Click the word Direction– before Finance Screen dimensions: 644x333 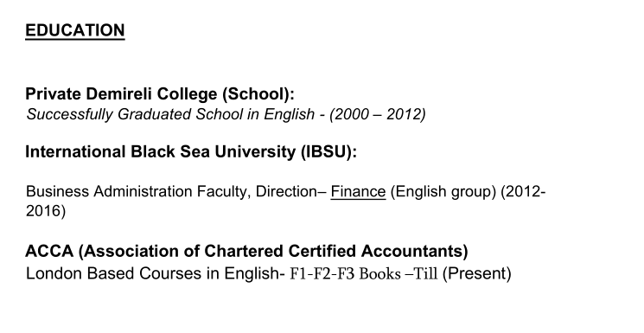coord(290,191)
